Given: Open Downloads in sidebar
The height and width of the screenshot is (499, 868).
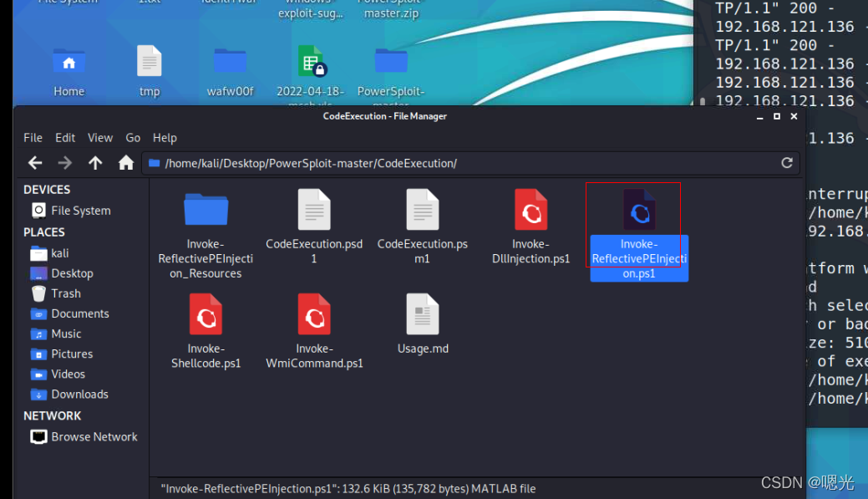Looking at the screenshot, I should (x=69, y=394).
